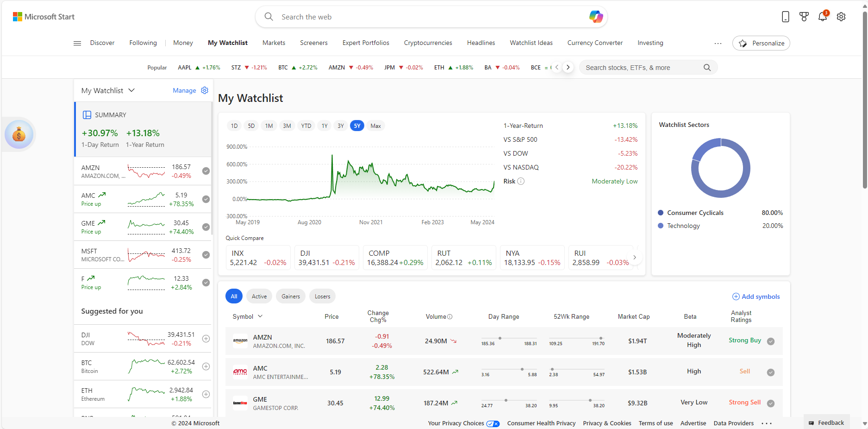
Task: Select the 1D chart range
Action: [234, 126]
